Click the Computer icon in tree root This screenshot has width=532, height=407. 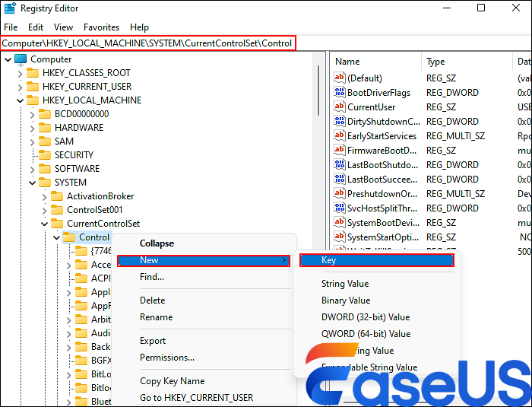coord(21,59)
